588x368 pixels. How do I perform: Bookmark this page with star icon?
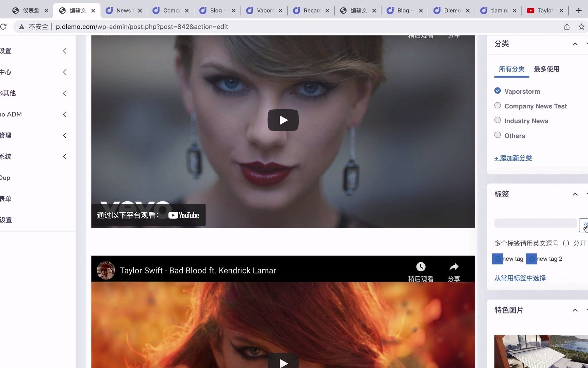(582, 27)
